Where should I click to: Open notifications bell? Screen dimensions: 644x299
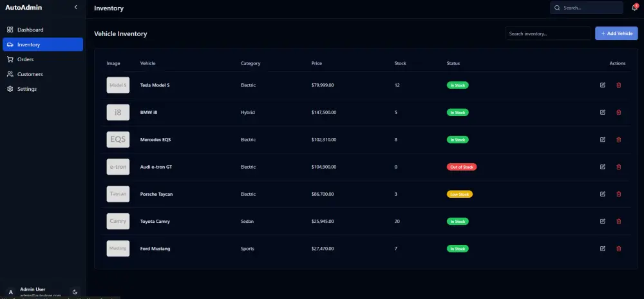pyautogui.click(x=634, y=8)
